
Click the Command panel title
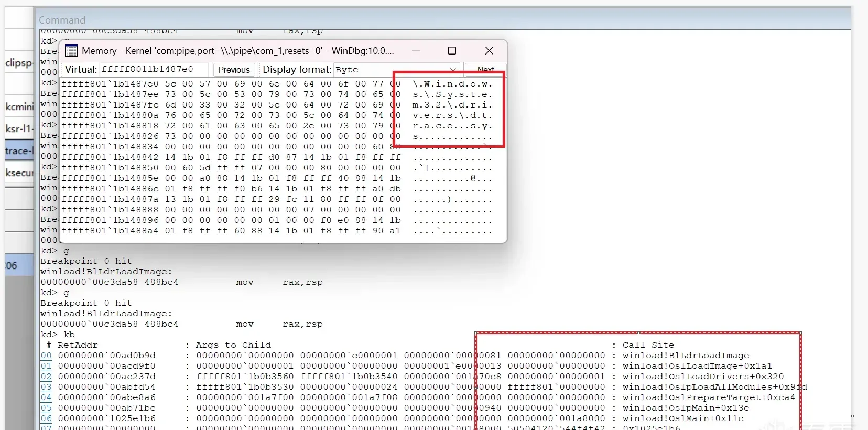click(x=62, y=20)
